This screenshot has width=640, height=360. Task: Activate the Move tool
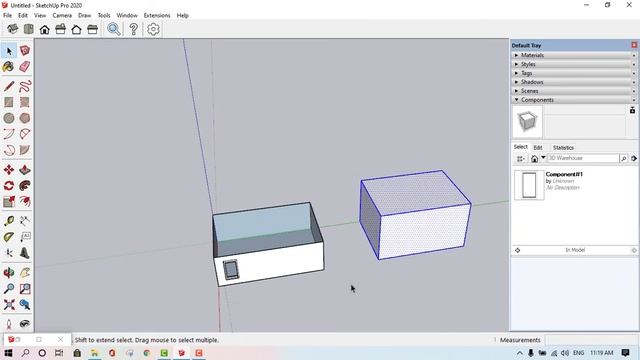pyautogui.click(x=9, y=169)
